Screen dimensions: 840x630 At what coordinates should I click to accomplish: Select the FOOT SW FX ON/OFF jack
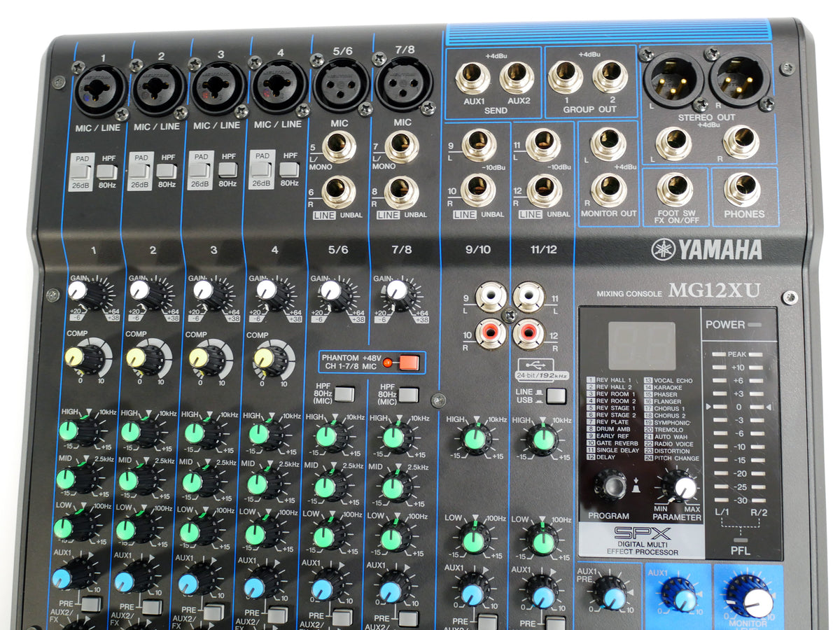tap(675, 189)
